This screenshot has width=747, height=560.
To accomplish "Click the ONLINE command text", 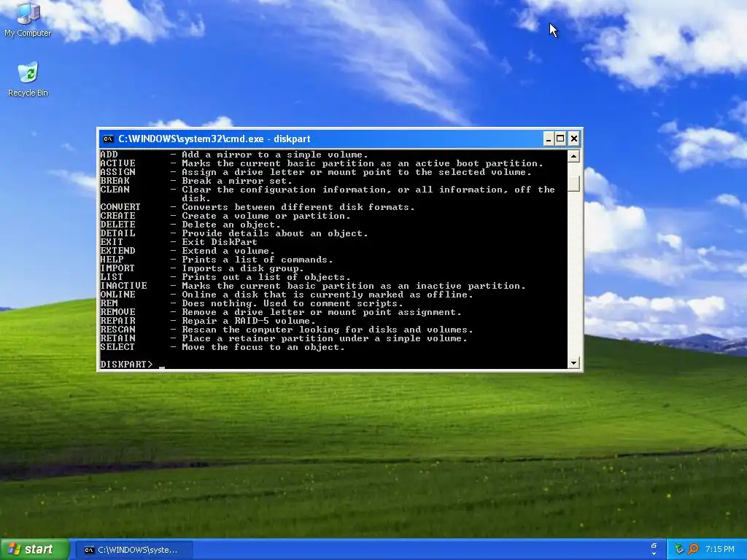I will click(x=117, y=295).
